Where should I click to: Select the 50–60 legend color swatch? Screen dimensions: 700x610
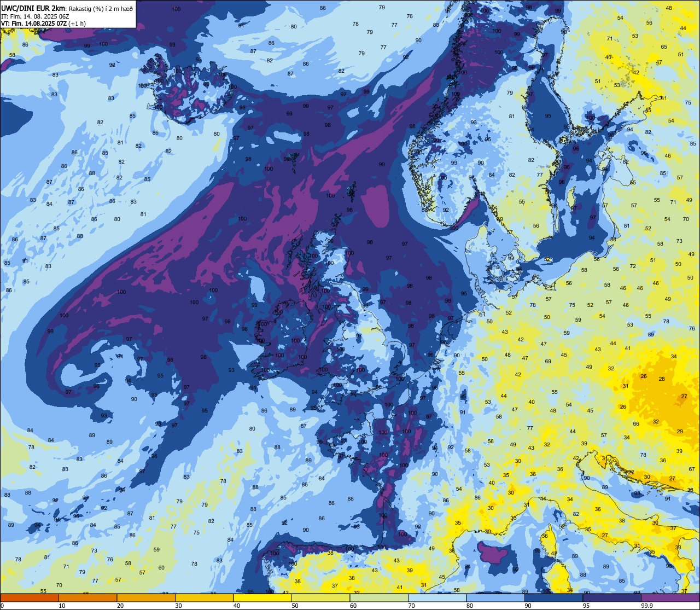point(320,597)
